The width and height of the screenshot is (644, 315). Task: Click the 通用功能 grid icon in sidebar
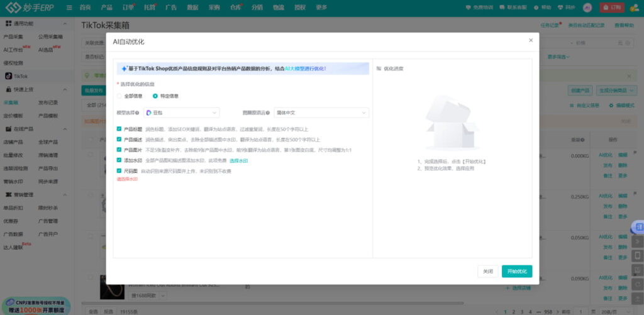click(x=8, y=23)
